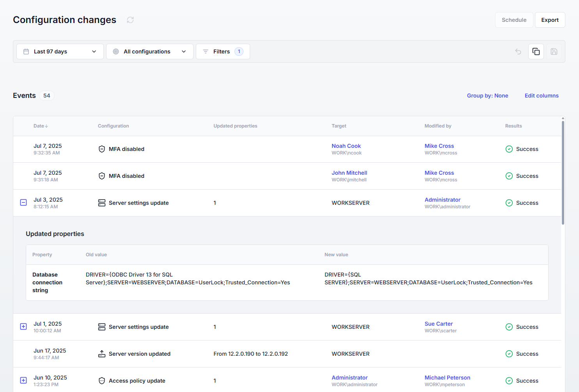Click the server icon beside Server settings update
The image size is (579, 392).
click(101, 202)
